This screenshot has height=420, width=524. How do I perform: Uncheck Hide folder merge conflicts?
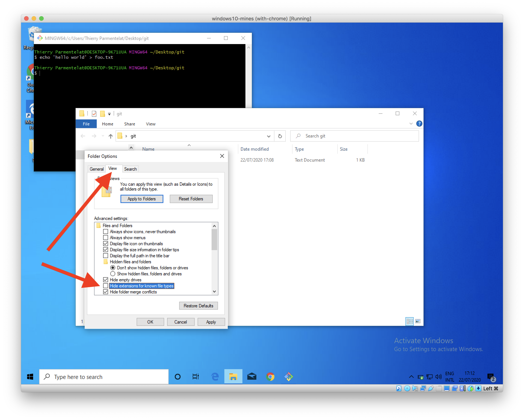(x=105, y=292)
